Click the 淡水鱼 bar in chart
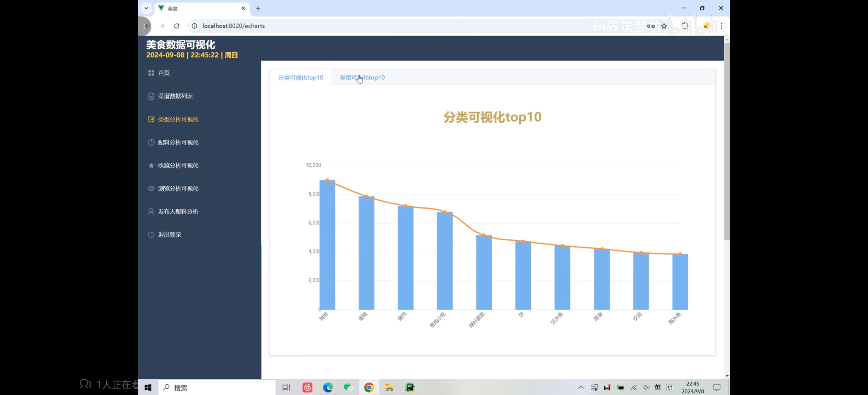The height and width of the screenshot is (395, 868). pyautogui.click(x=563, y=278)
